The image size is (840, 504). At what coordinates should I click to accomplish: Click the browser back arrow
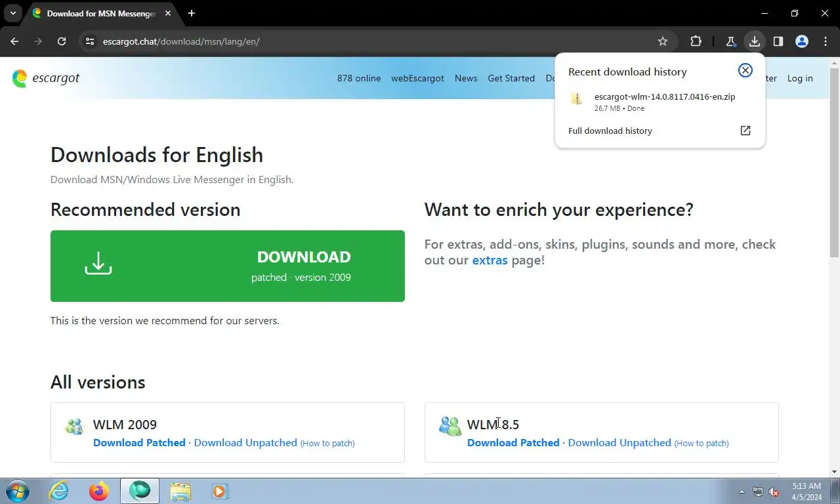click(x=14, y=41)
